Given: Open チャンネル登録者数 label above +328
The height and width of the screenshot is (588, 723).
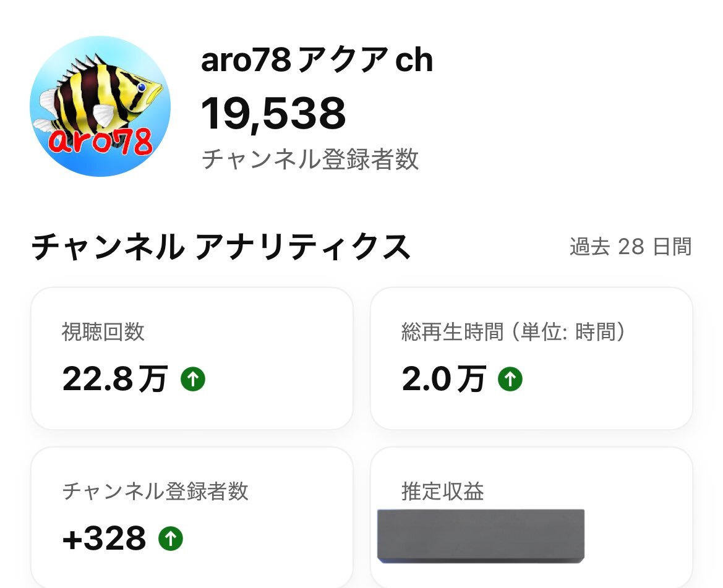Looking at the screenshot, I should [x=155, y=492].
